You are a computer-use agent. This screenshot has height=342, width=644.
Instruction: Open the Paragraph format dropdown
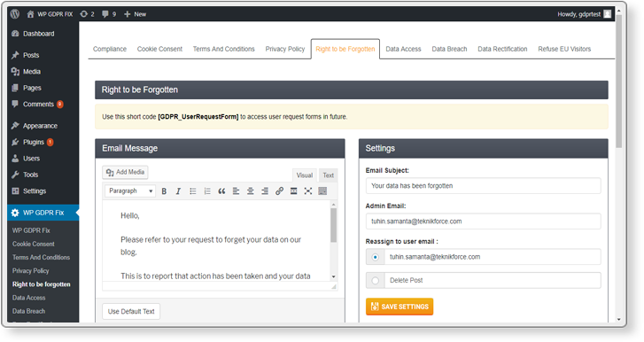tap(130, 190)
